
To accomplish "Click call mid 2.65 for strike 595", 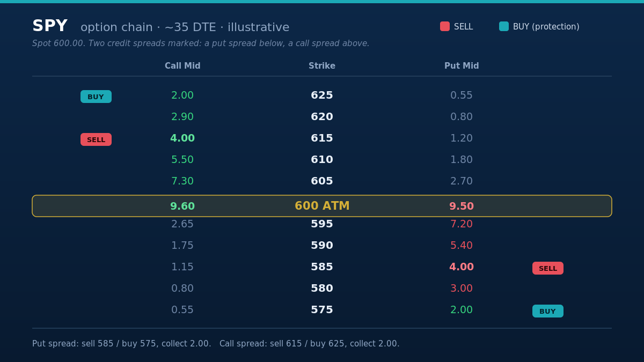I will [x=182, y=224].
